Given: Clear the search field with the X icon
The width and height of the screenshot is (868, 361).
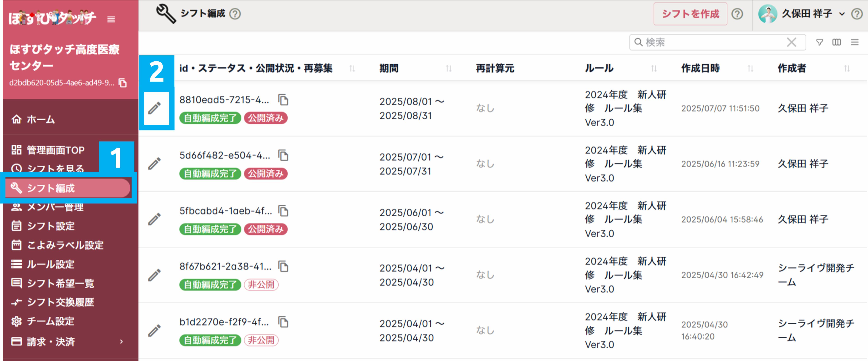Looking at the screenshot, I should click(792, 42).
